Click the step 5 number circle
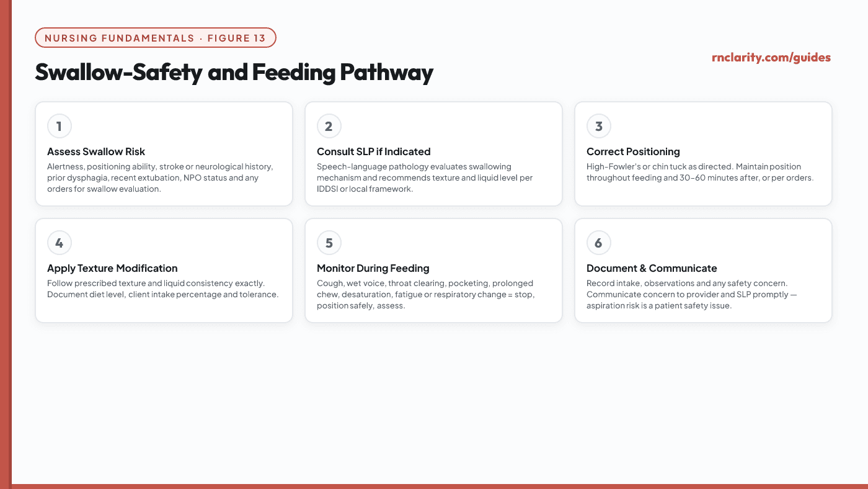 [x=329, y=243]
